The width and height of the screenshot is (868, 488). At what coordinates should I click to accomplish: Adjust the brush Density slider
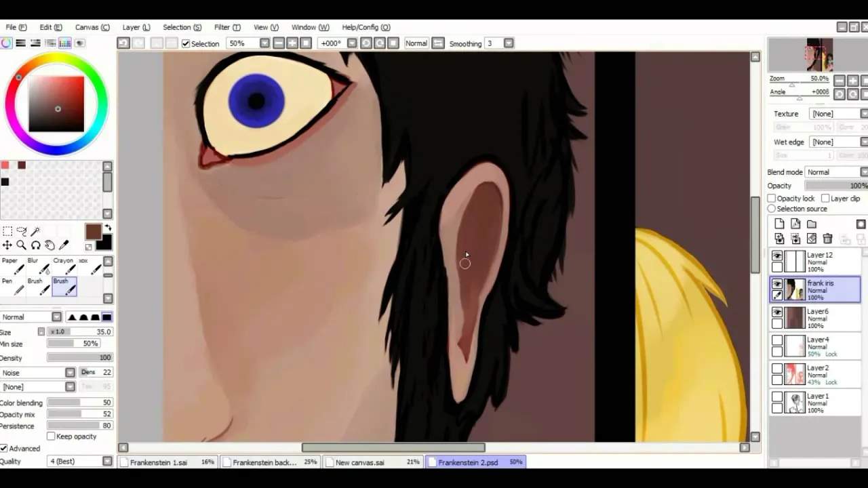tap(80, 358)
